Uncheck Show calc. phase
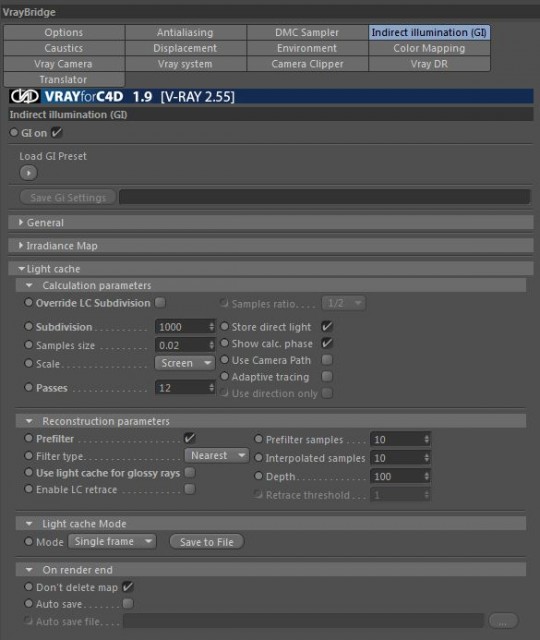The width and height of the screenshot is (540, 640). point(327,343)
